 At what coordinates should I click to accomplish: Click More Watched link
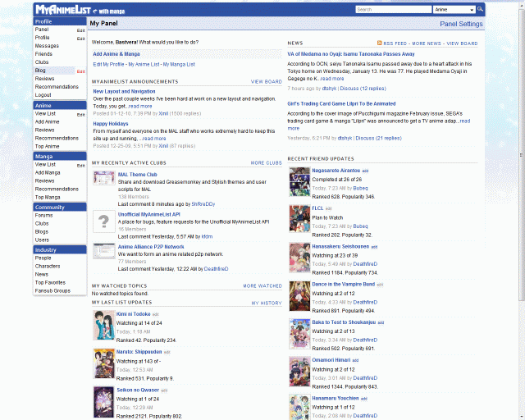(262, 285)
